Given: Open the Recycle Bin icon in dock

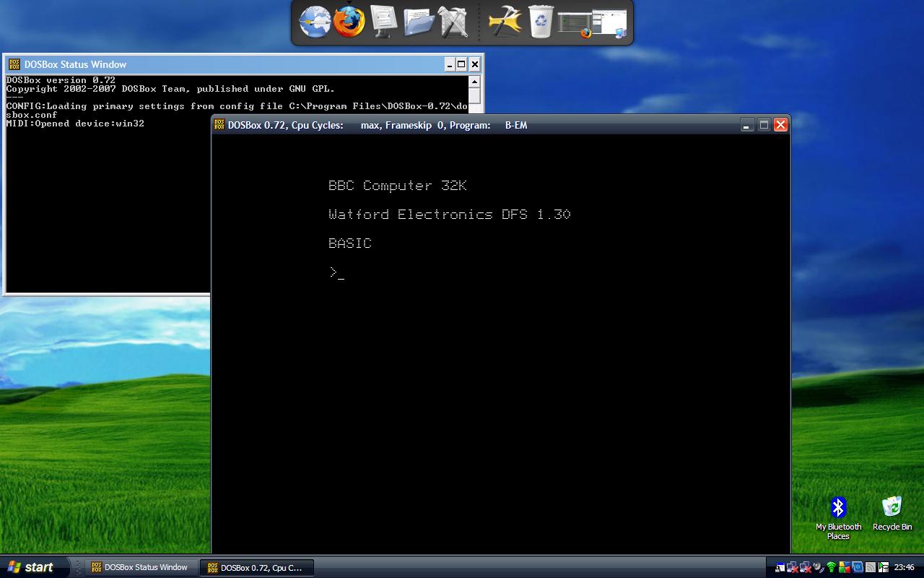Looking at the screenshot, I should 541,22.
